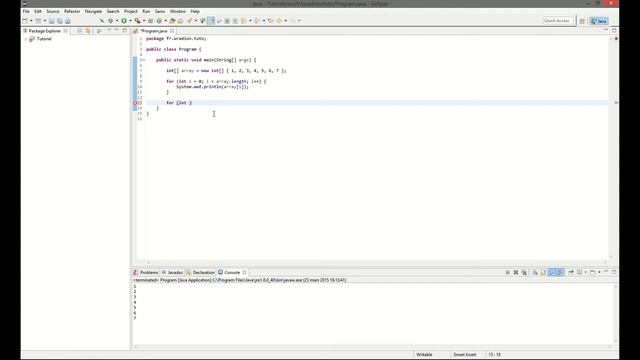The height and width of the screenshot is (360, 640).
Task: Click the Last Edit Location arrow icon
Action: [x=271, y=20]
